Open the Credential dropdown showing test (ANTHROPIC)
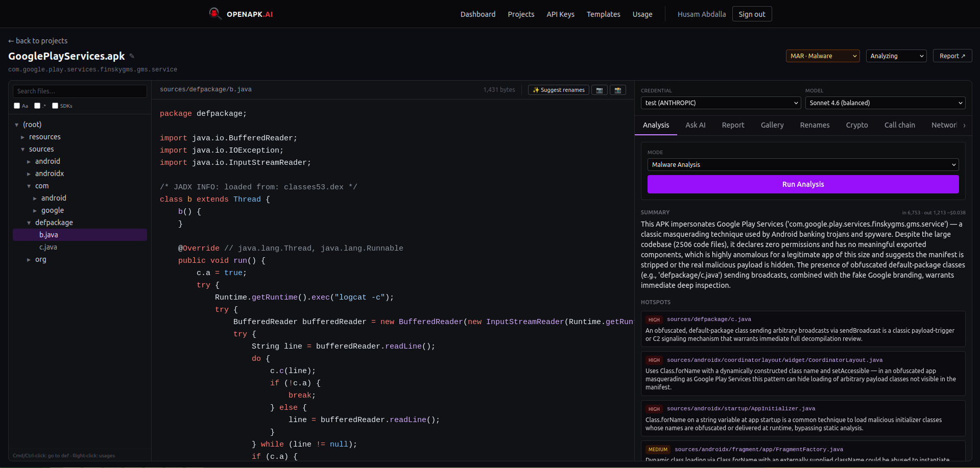980x468 pixels. coord(721,103)
